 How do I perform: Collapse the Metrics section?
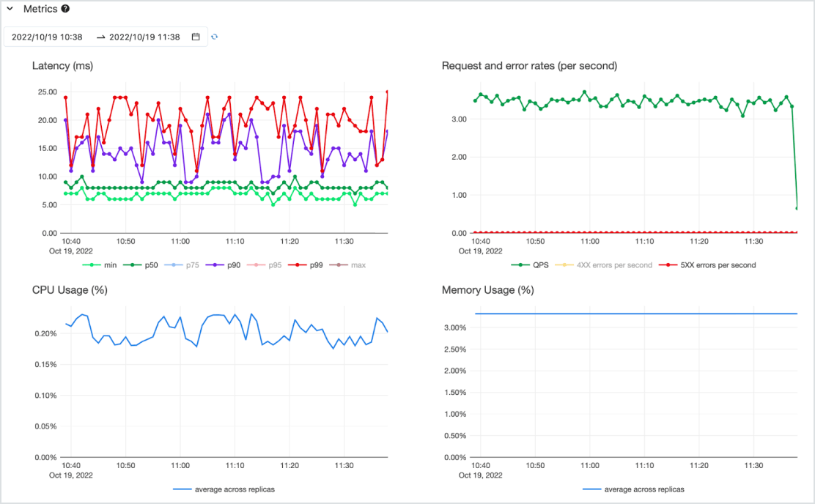coord(9,9)
